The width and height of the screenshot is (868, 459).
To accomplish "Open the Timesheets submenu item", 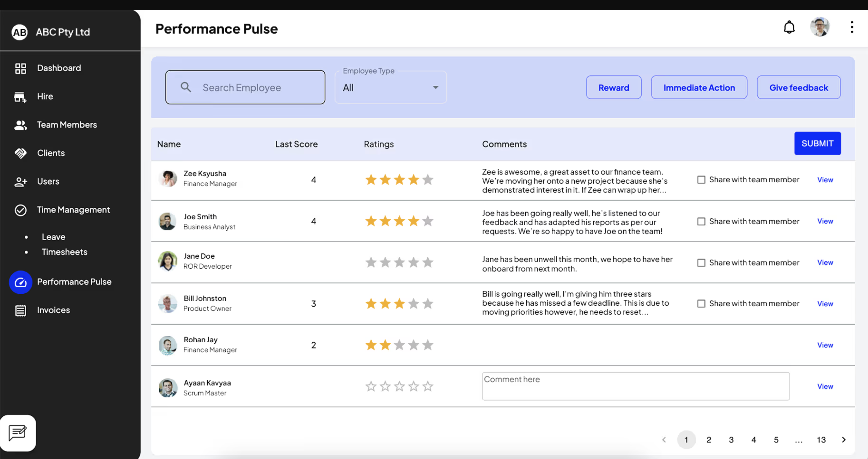I will [64, 252].
